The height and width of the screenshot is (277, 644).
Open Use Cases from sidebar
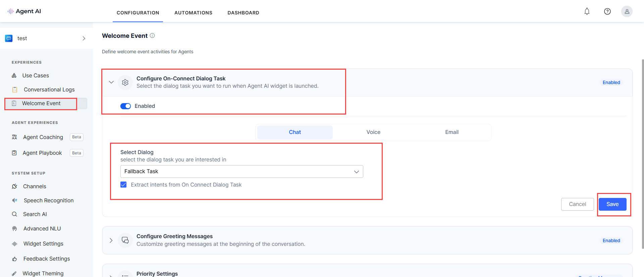tap(36, 76)
